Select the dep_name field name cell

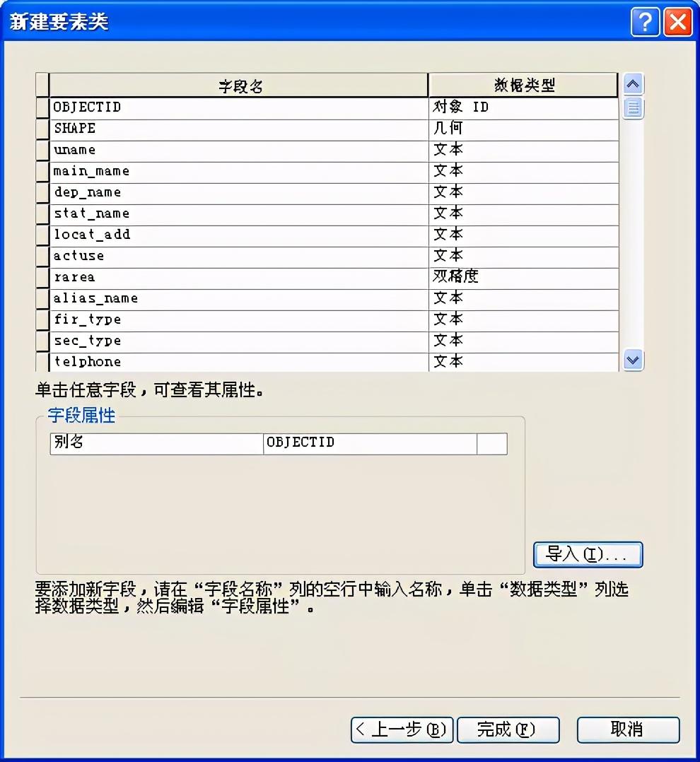[x=239, y=194]
